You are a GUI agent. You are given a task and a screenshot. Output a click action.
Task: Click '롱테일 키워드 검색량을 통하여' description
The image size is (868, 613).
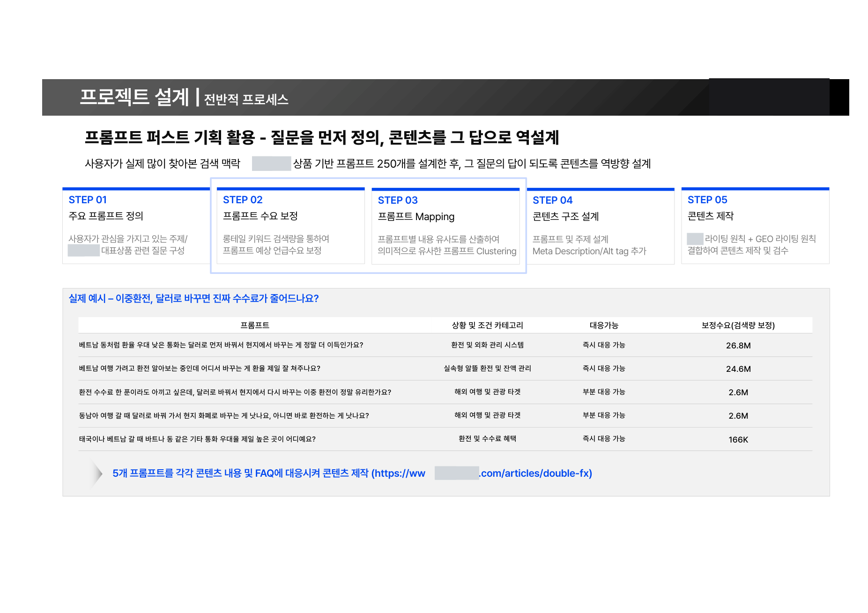tap(276, 239)
